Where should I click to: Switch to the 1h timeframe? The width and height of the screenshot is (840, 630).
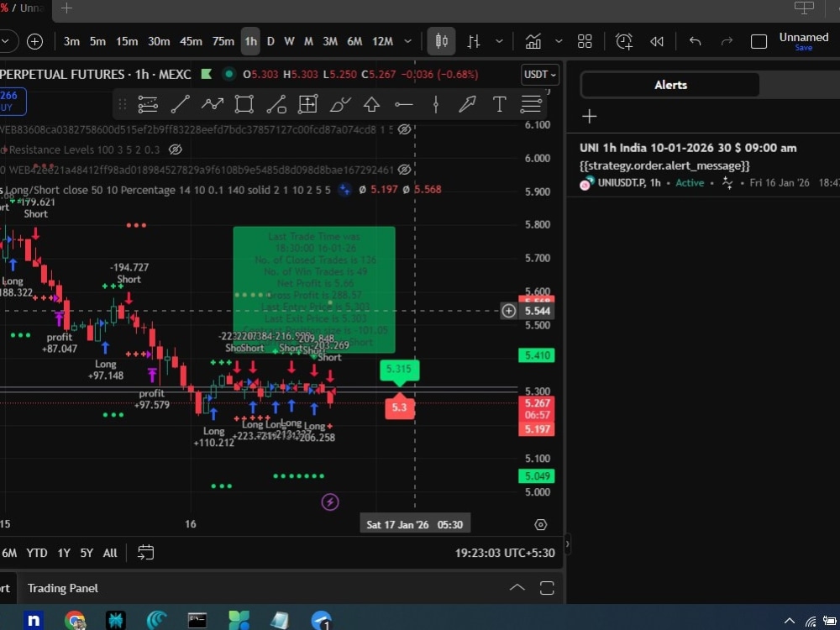(x=250, y=41)
